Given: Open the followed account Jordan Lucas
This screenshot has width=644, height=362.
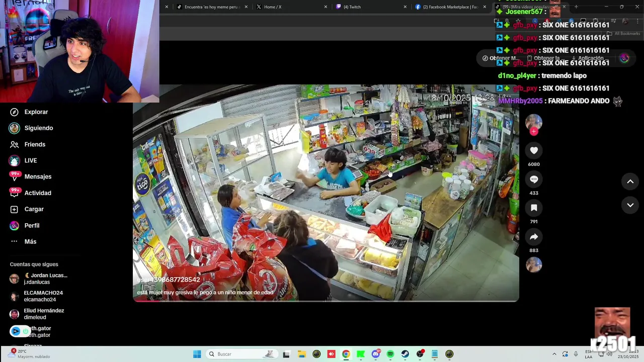Looking at the screenshot, I should [39, 279].
